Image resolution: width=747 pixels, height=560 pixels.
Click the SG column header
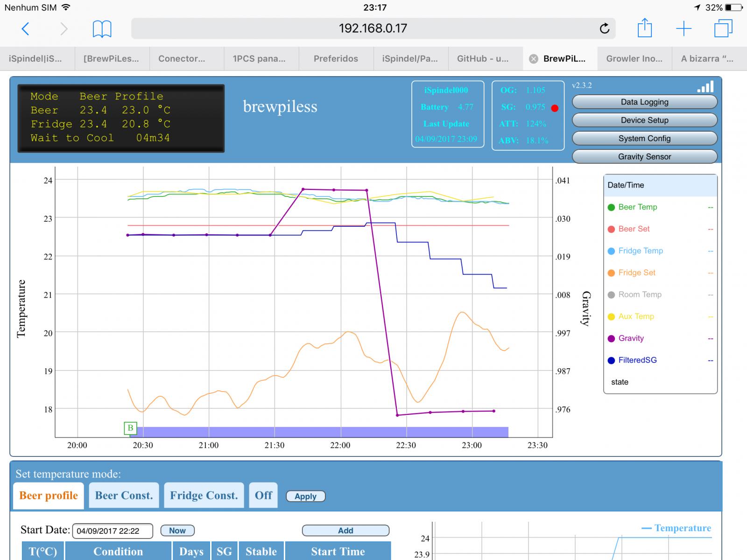click(225, 551)
